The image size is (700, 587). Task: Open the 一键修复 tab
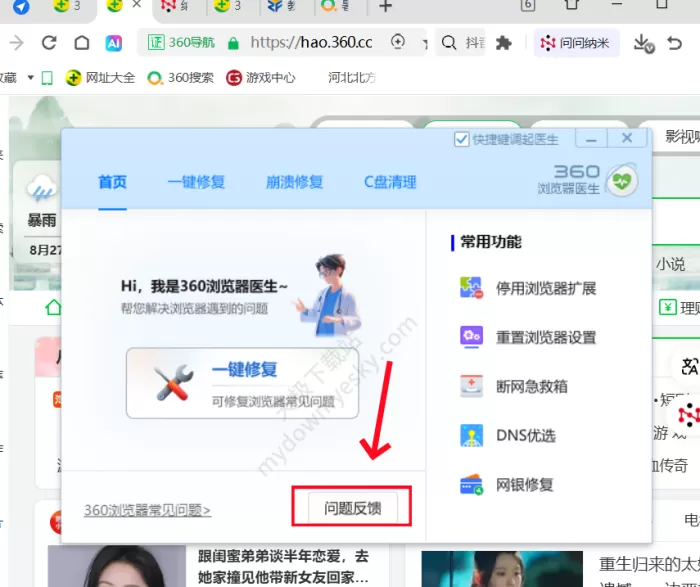pyautogui.click(x=196, y=182)
